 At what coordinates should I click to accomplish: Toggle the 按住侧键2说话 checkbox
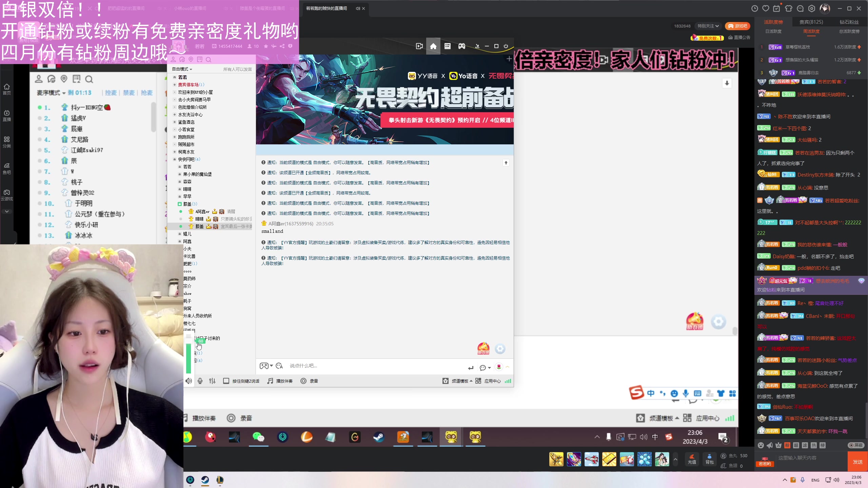tap(226, 381)
